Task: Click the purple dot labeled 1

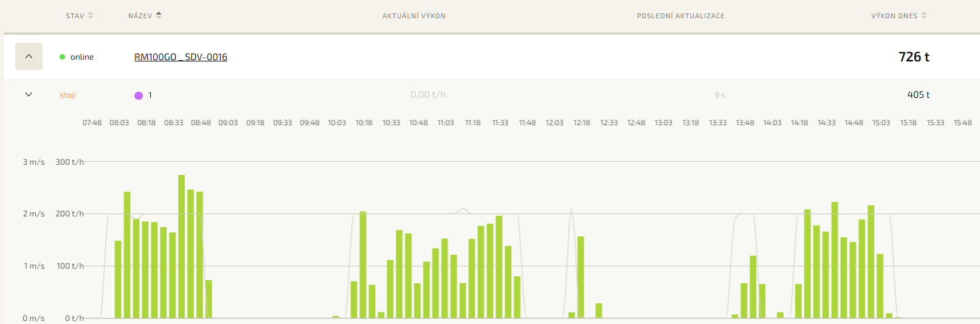Action: coord(139,95)
